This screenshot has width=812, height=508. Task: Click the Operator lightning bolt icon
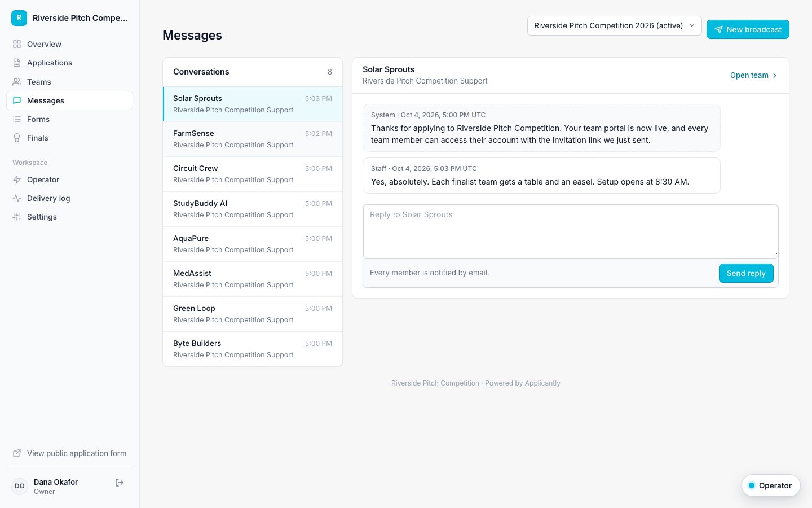[17, 179]
